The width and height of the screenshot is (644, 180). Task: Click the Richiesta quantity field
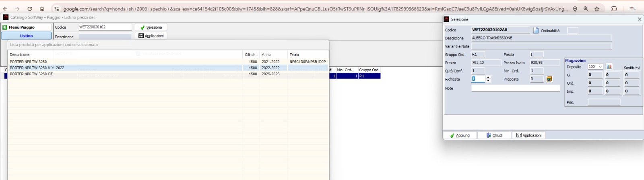click(x=479, y=79)
